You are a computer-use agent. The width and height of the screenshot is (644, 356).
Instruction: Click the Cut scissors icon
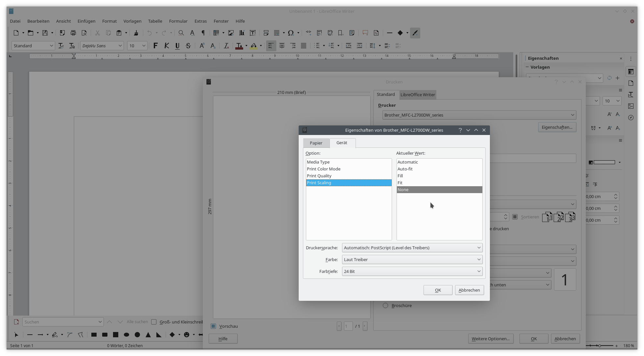pos(97,33)
